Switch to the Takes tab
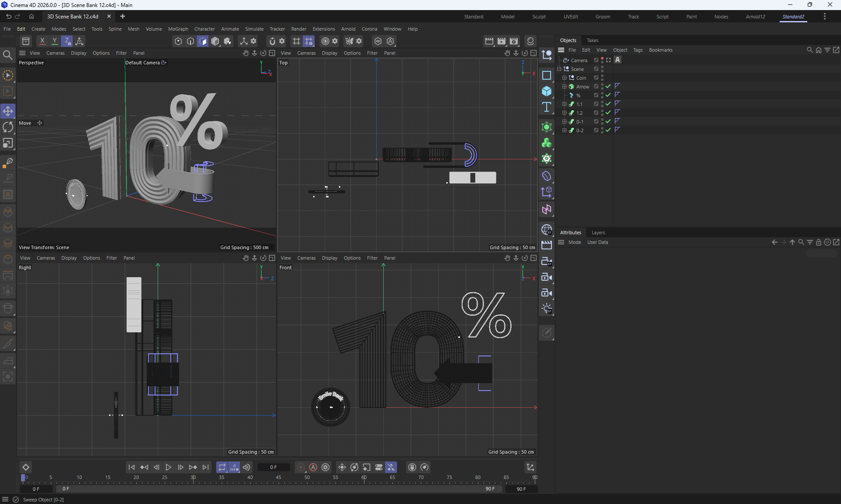Image resolution: width=841 pixels, height=504 pixels. pyautogui.click(x=592, y=40)
